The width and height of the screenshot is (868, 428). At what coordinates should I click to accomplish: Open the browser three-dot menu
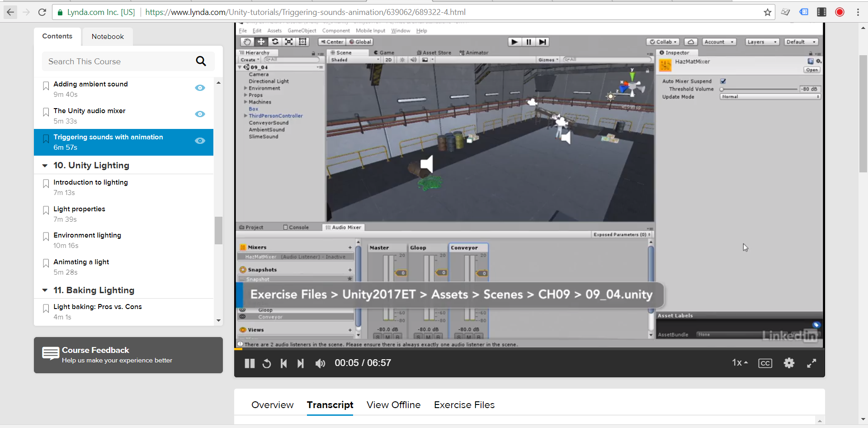click(x=858, y=12)
